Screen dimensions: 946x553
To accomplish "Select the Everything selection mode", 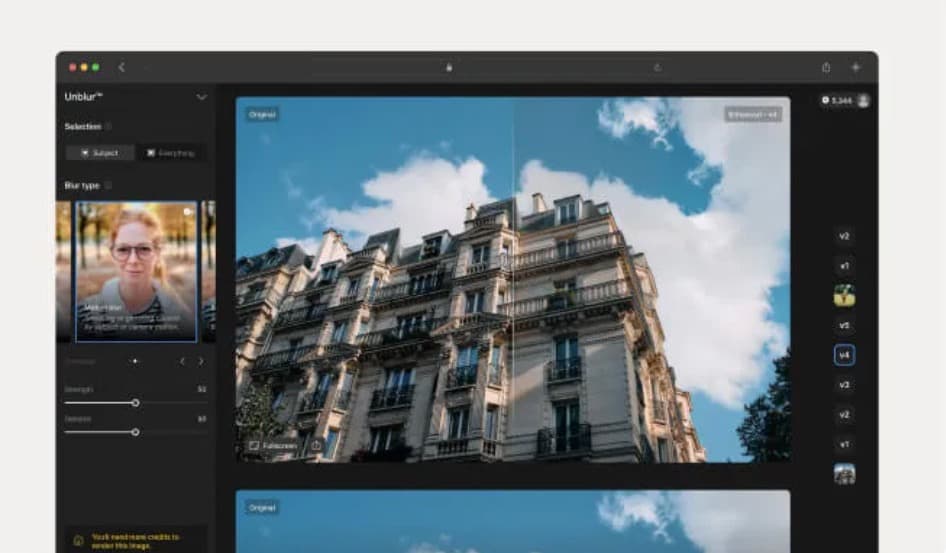I will pos(171,153).
